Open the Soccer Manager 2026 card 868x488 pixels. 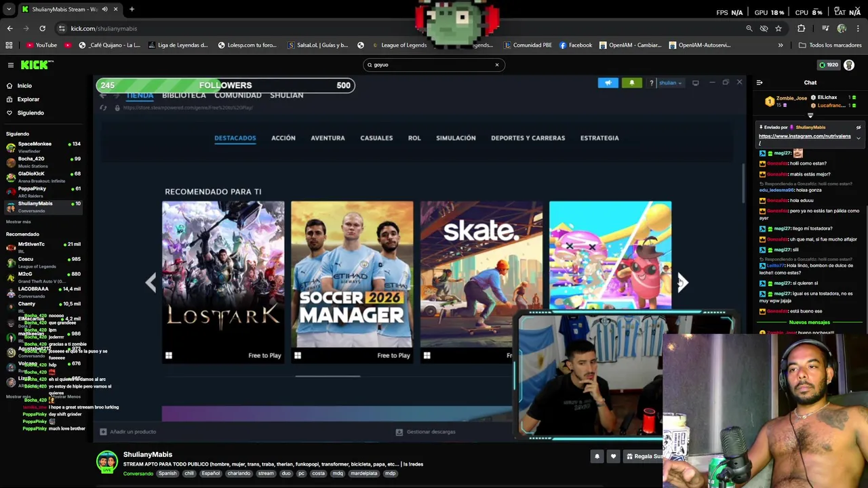[352, 282]
